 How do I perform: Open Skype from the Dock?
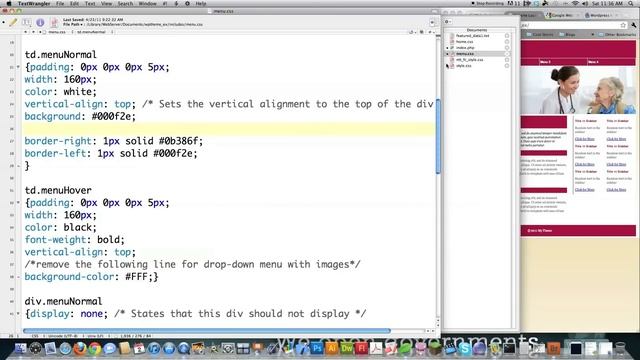point(464,349)
